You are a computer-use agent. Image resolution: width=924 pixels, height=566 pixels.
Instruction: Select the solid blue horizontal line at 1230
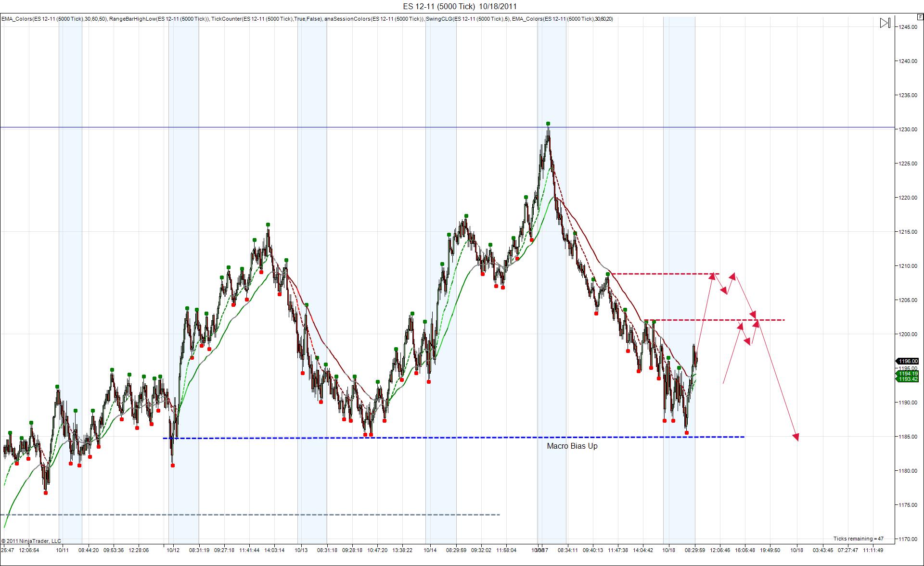pyautogui.click(x=448, y=127)
